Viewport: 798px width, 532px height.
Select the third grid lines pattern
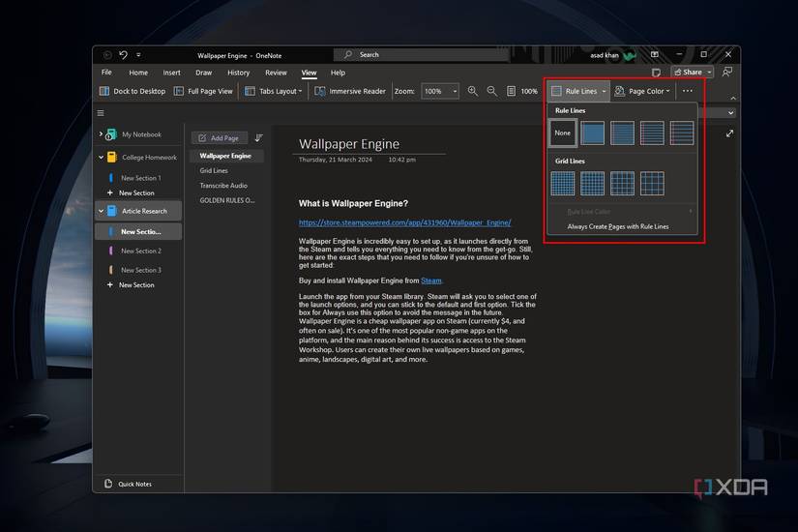[x=622, y=183]
